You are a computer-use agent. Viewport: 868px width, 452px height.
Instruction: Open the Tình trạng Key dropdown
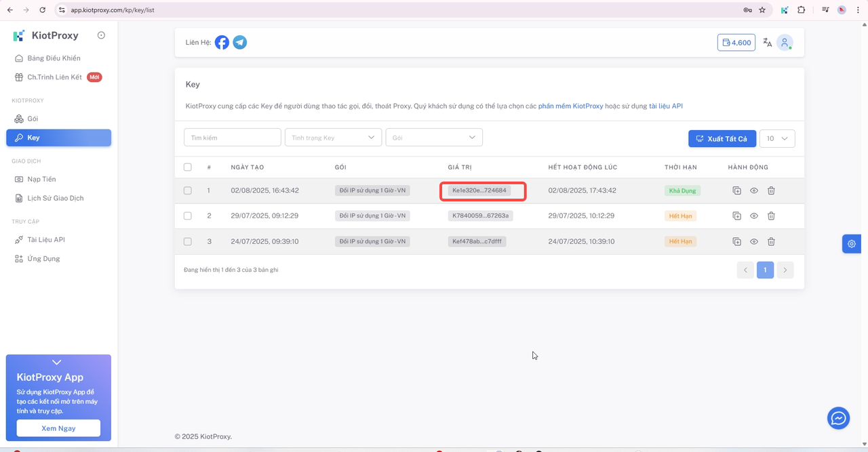(333, 137)
